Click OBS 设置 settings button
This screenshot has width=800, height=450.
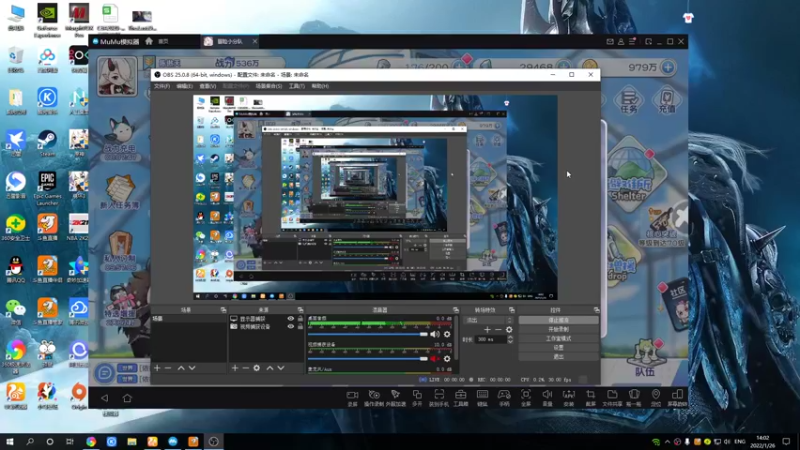click(559, 348)
